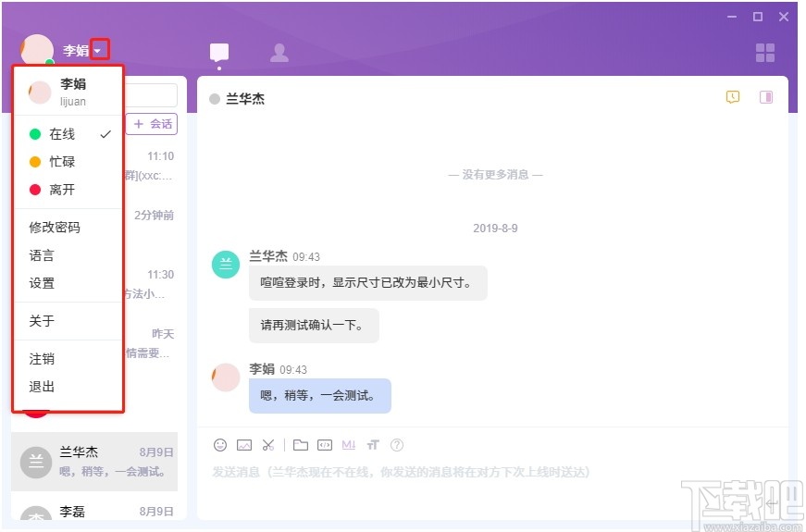Click message bubble 请再测试确认一下。
The width and height of the screenshot is (806, 532).
314,326
